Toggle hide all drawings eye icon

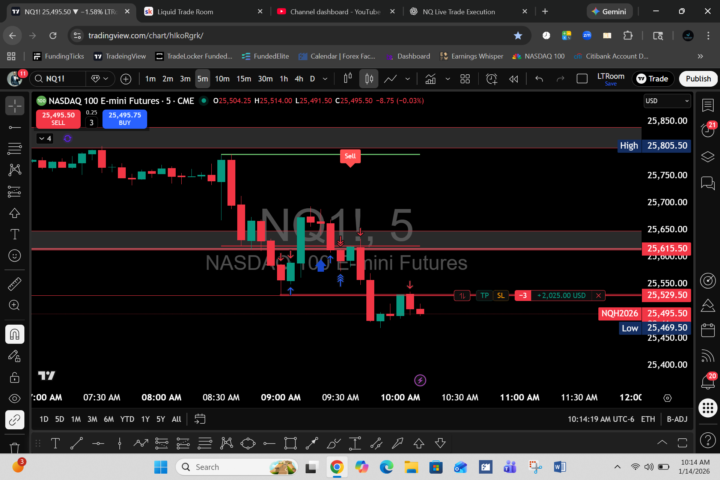15,399
